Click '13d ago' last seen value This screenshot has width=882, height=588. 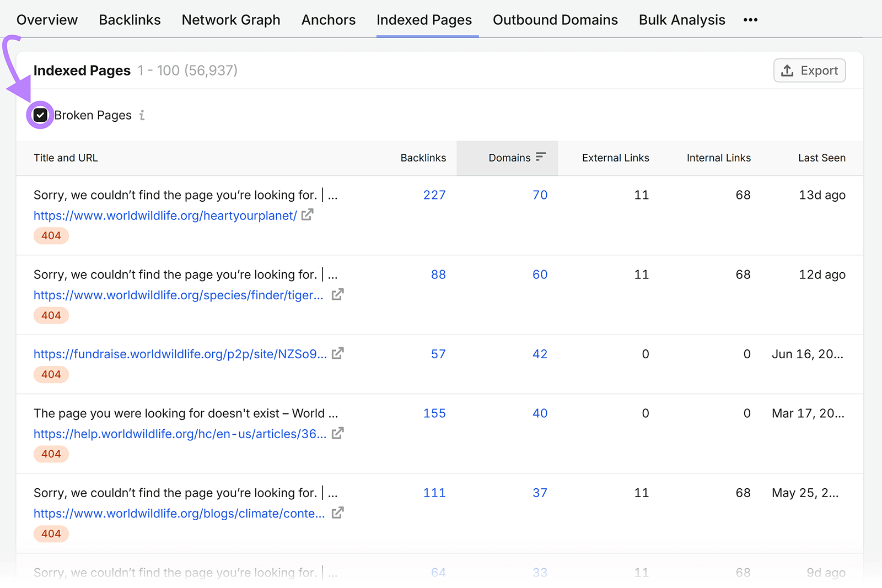[x=822, y=195]
